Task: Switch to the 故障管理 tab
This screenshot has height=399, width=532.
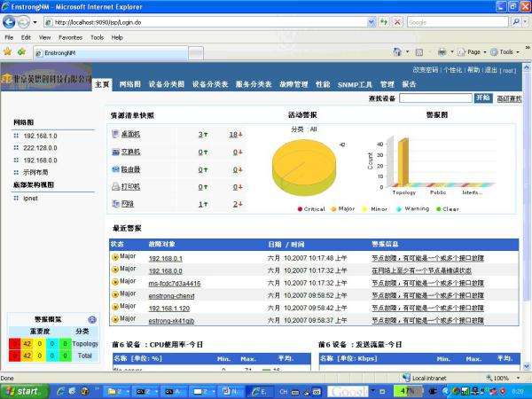Action: [x=293, y=84]
